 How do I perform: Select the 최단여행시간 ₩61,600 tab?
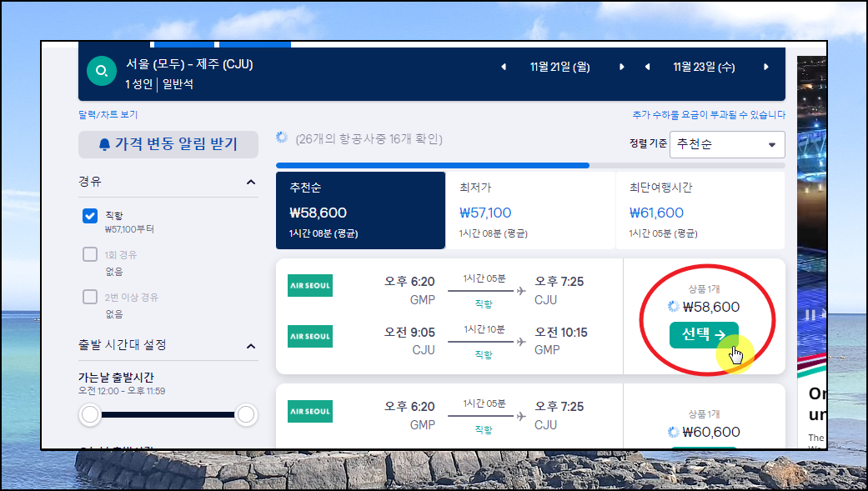(x=700, y=210)
